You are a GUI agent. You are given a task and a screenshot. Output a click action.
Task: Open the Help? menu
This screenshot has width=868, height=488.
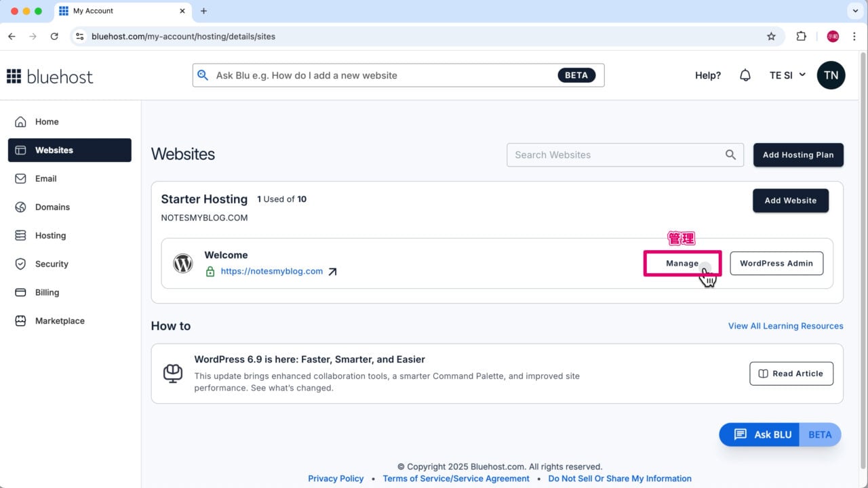click(x=707, y=75)
